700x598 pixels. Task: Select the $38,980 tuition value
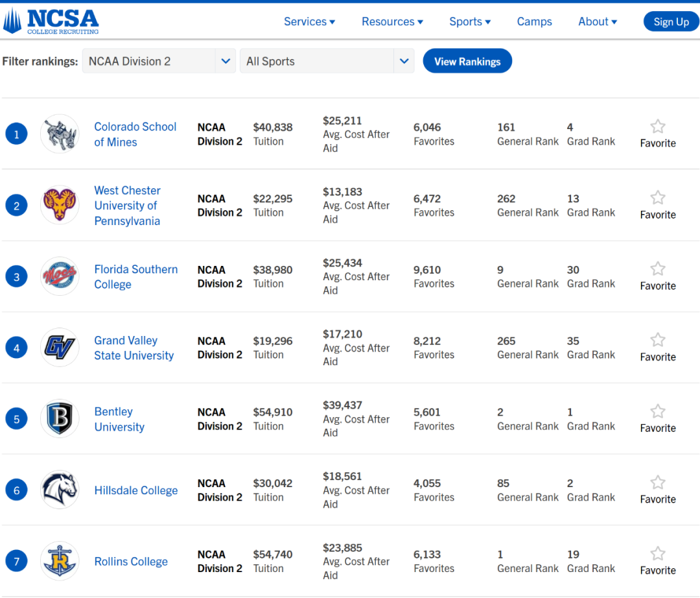[273, 270]
